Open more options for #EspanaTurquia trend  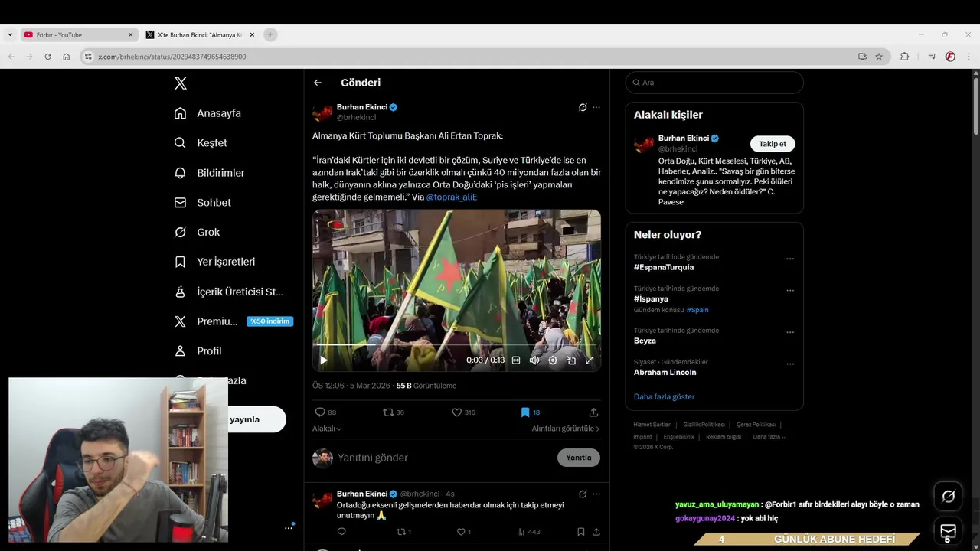click(790, 259)
